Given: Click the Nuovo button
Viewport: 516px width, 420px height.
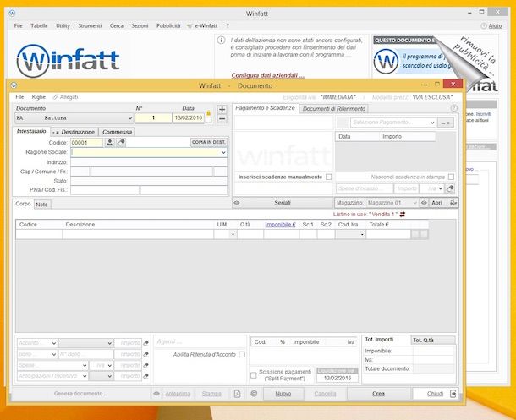Looking at the screenshot, I should [x=283, y=394].
